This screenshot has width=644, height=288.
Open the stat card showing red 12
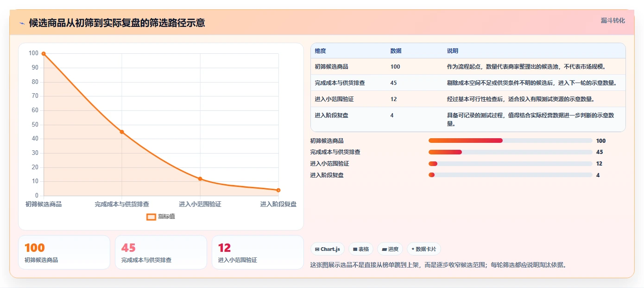pyautogui.click(x=258, y=252)
